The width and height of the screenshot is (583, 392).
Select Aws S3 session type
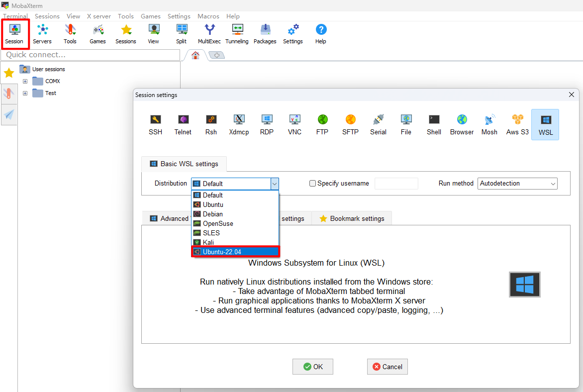[x=517, y=124]
